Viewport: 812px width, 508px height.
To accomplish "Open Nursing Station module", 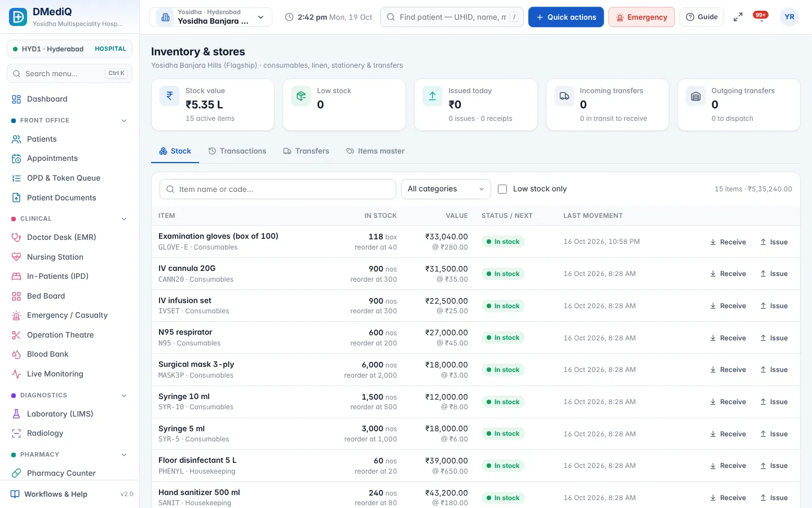I will coord(70,257).
